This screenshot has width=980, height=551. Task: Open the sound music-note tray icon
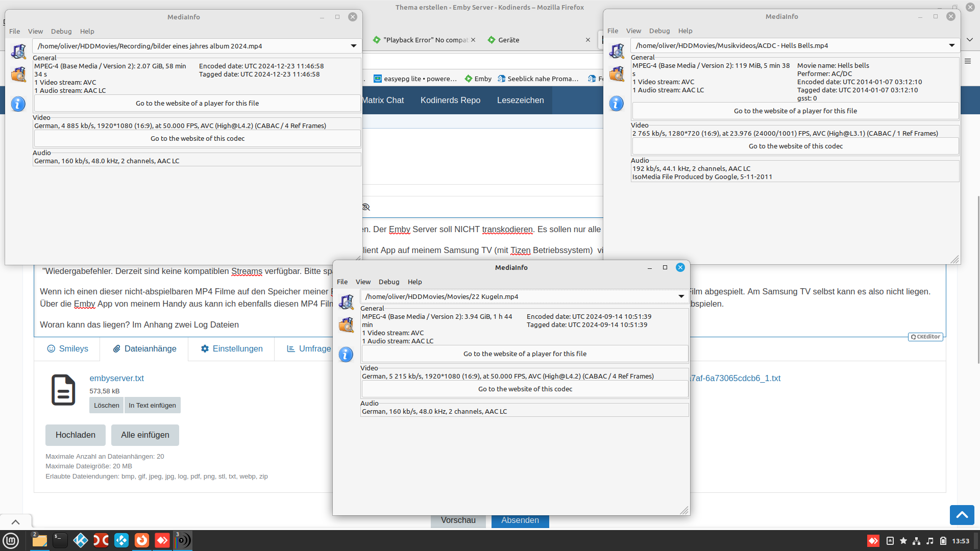(930, 541)
